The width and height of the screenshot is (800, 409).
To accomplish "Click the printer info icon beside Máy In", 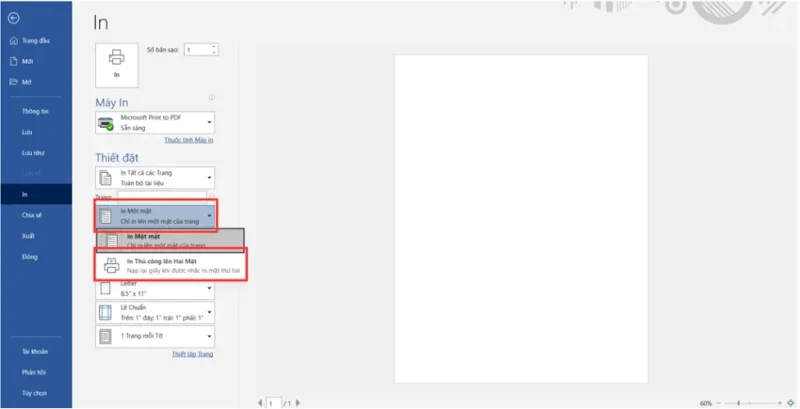I will (x=212, y=98).
